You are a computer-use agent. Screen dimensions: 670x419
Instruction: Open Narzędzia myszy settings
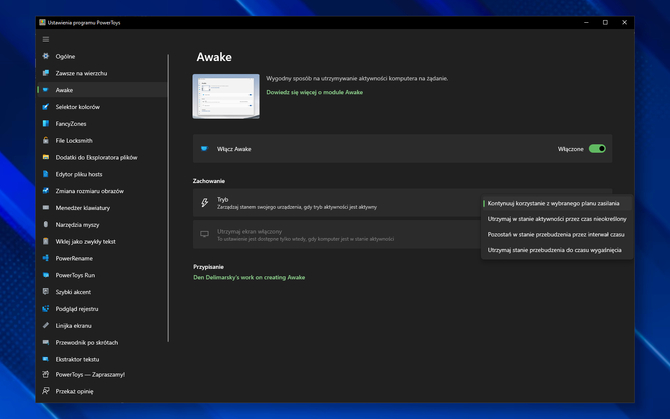[x=102, y=225]
